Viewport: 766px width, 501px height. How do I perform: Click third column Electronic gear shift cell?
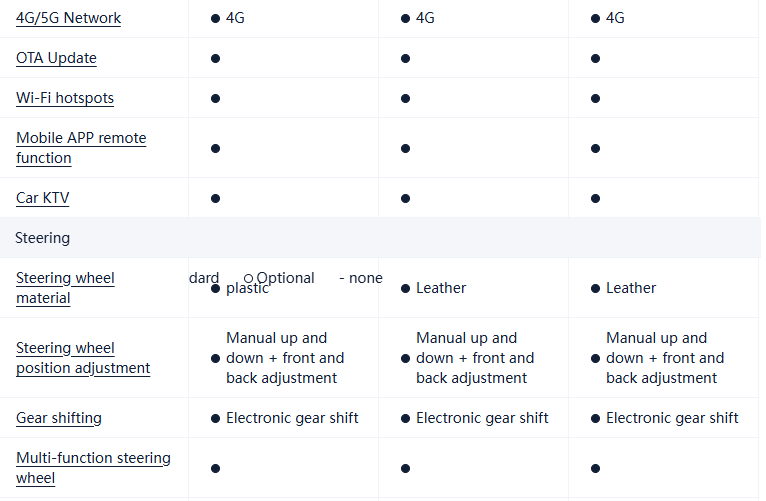(x=672, y=418)
